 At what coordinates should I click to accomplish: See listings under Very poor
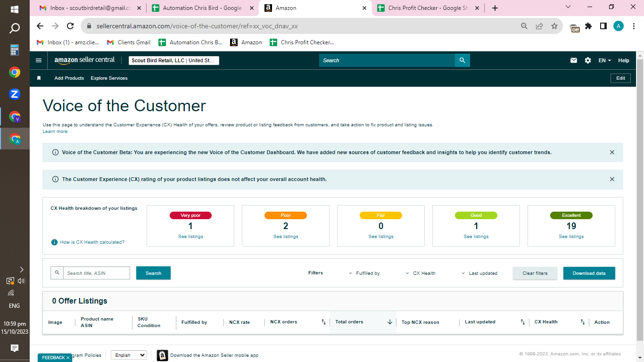[x=190, y=237]
